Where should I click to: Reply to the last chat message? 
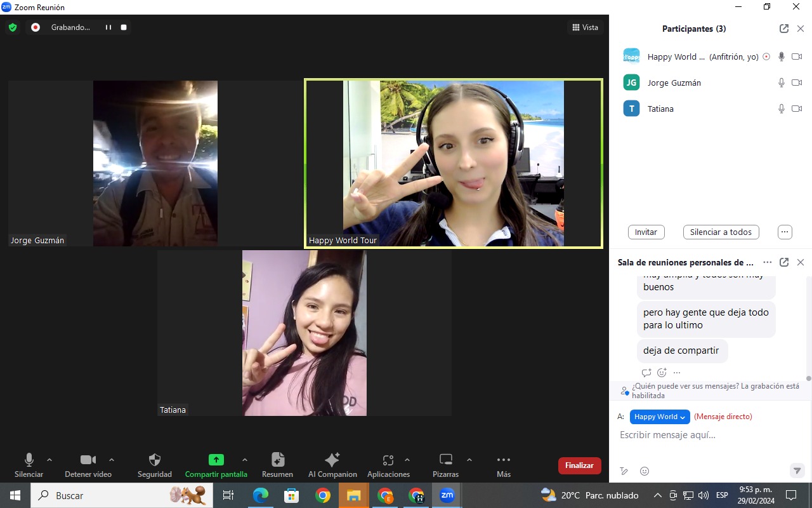[646, 373]
